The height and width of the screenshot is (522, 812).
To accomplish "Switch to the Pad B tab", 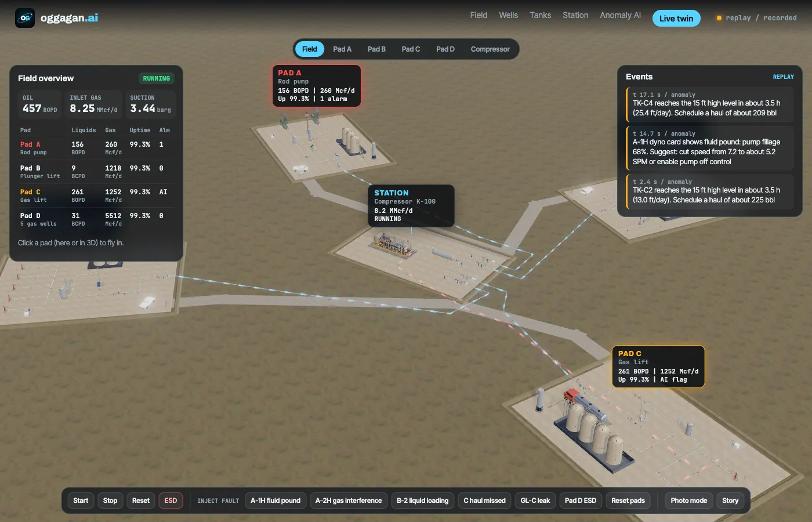I will 376,49.
